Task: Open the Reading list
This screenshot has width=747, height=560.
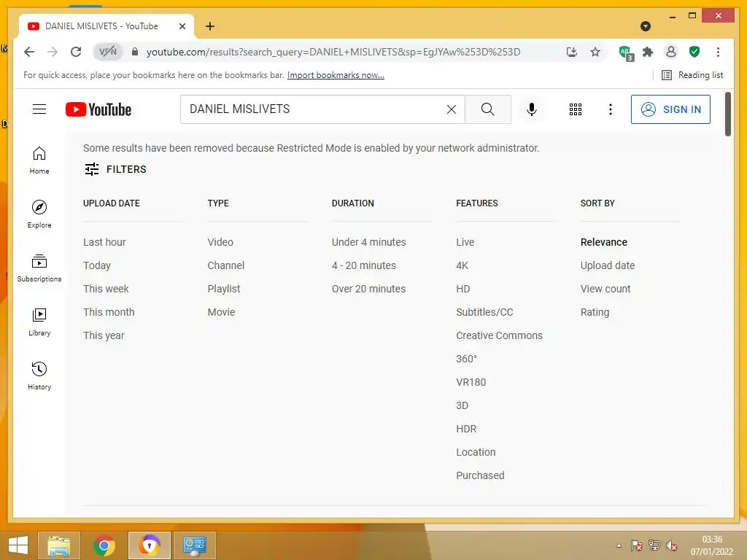Action: 692,75
